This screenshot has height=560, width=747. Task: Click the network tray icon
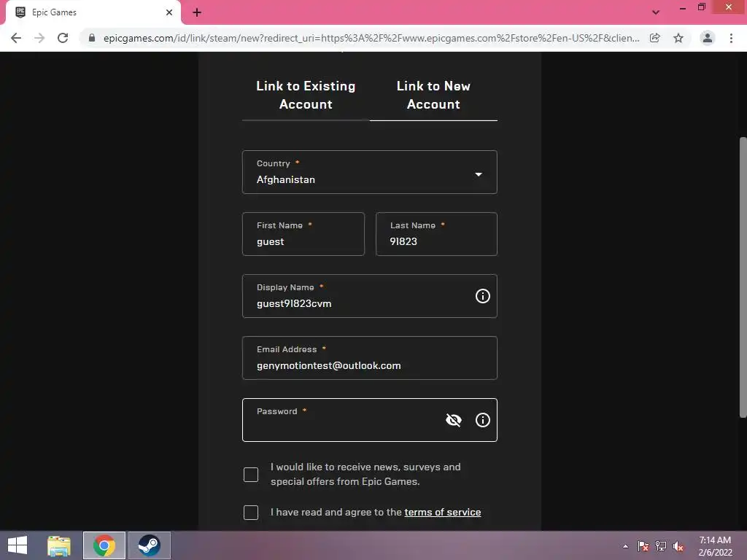661,546
